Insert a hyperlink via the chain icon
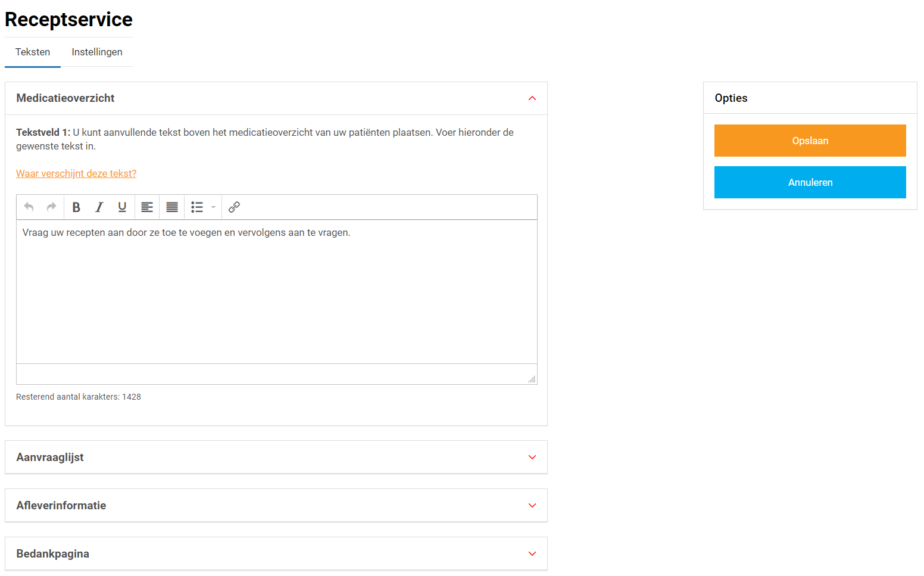Screen dimensions: 924x576 234,207
